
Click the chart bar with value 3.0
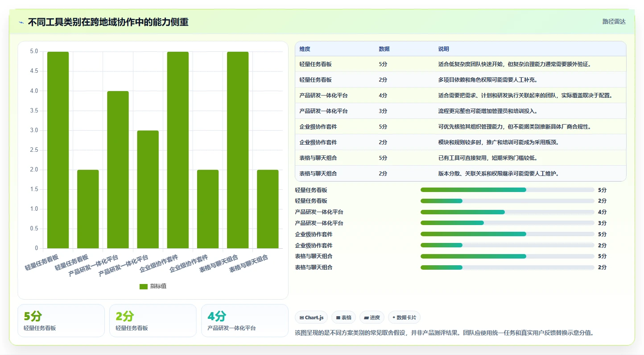click(148, 189)
